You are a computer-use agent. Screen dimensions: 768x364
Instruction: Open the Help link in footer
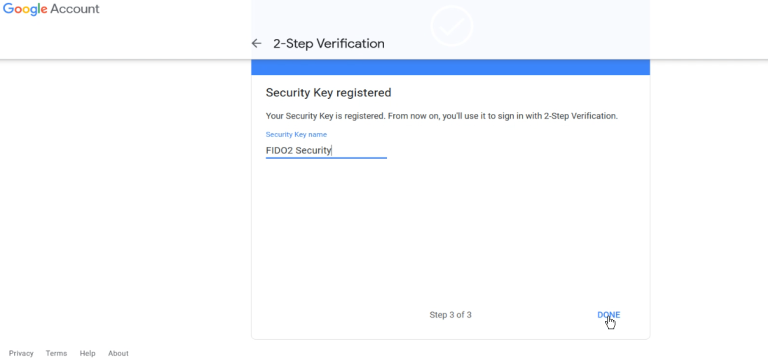click(88, 353)
